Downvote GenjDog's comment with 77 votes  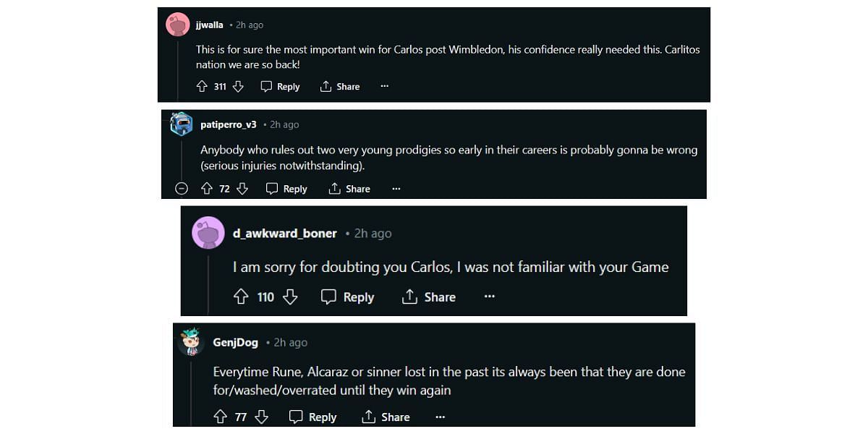tap(261, 417)
